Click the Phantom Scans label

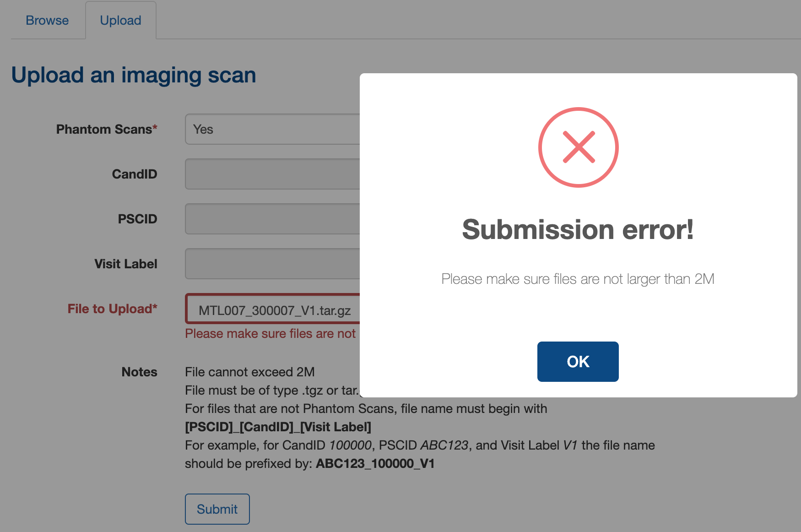(107, 129)
